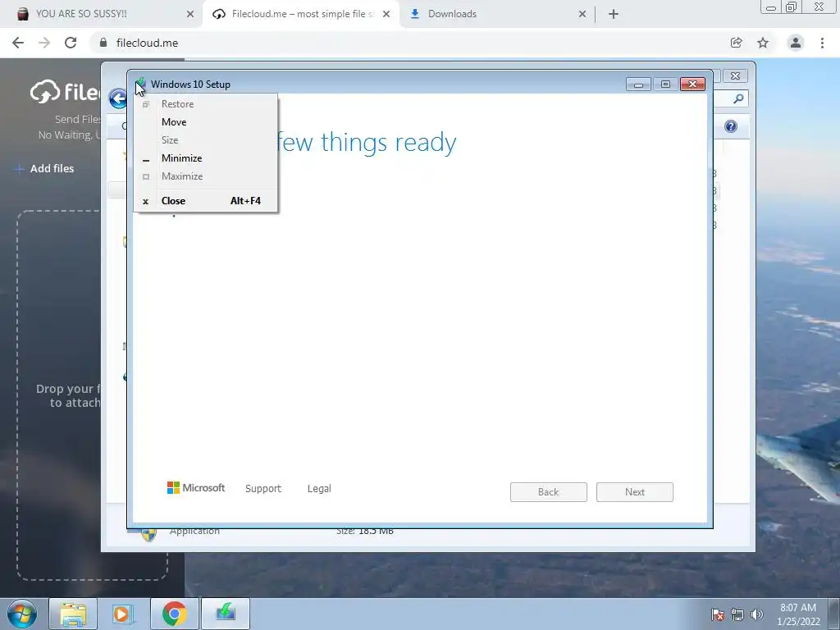Image resolution: width=840 pixels, height=630 pixels.
Task: Click Add files on Filecloud page
Action: coord(45,168)
